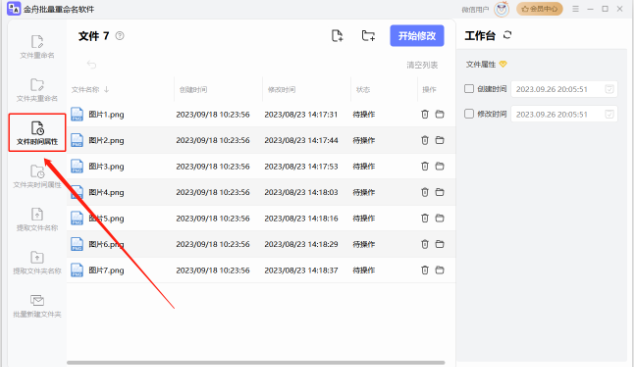Select the 文件时间属性 sidebar tool
Image resolution: width=634 pixels, height=367 pixels.
tap(37, 133)
